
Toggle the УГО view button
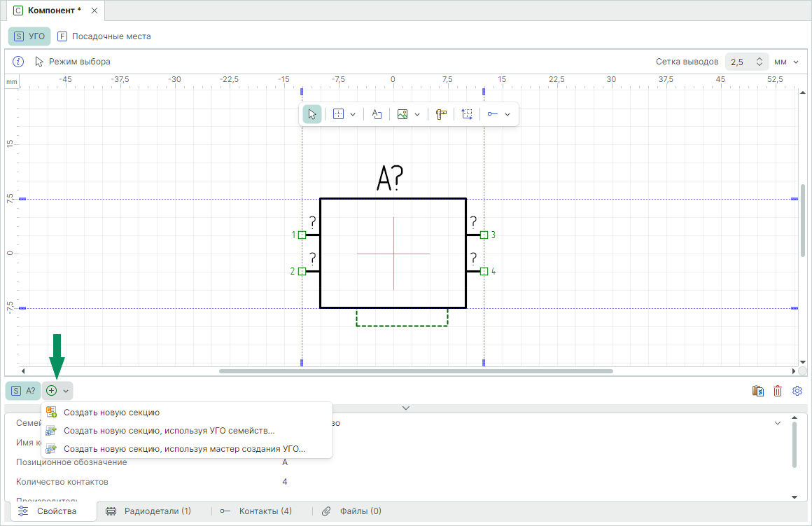[x=29, y=36]
